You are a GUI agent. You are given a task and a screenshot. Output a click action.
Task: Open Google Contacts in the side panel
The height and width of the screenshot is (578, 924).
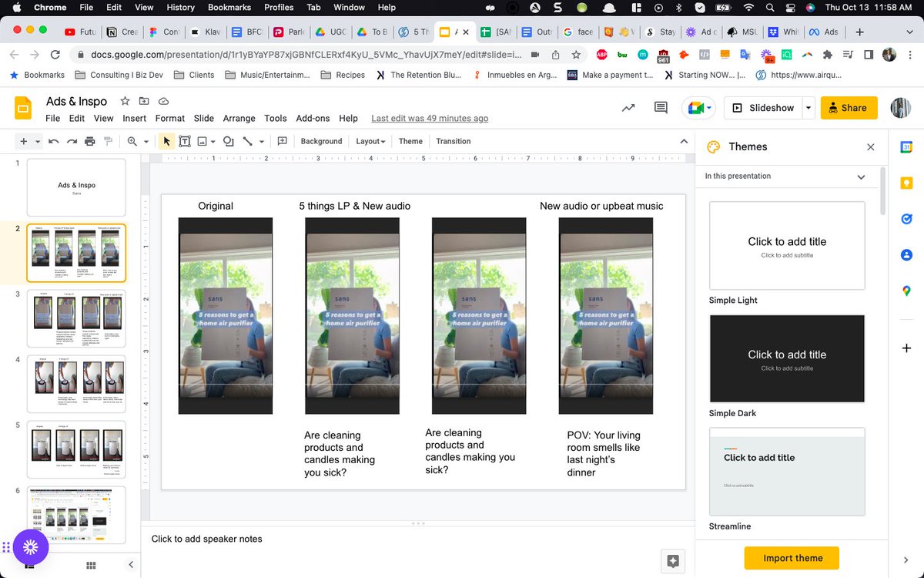[x=906, y=254]
